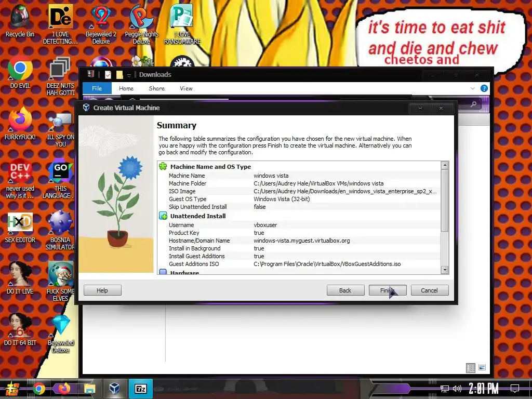The width and height of the screenshot is (532, 399).
Task: Open the volume control in system tray
Action: pos(457,389)
